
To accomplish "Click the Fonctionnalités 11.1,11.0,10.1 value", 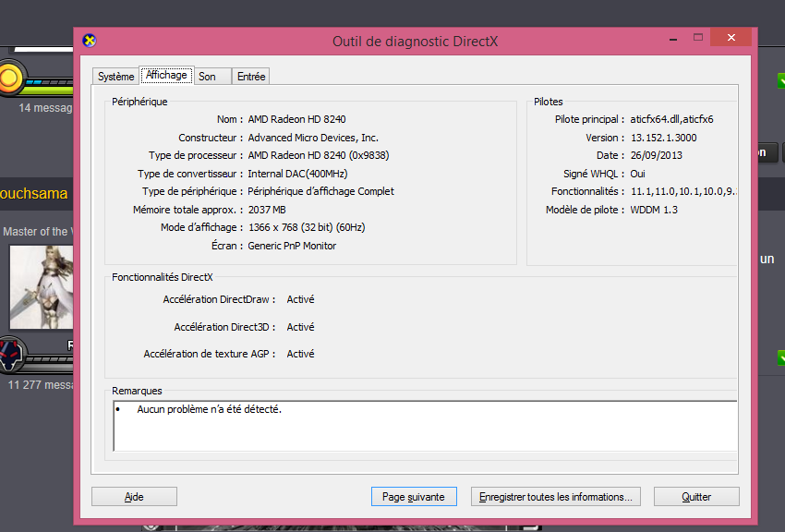I will point(683,191).
